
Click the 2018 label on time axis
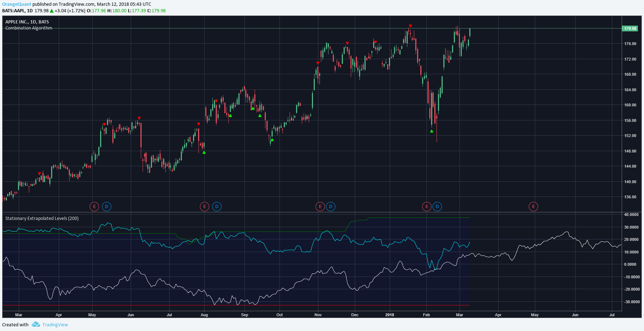point(389,315)
